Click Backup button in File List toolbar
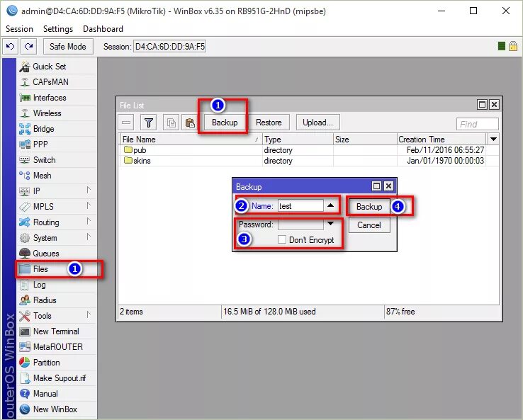Screen dimensions: 523x420 (x=225, y=123)
